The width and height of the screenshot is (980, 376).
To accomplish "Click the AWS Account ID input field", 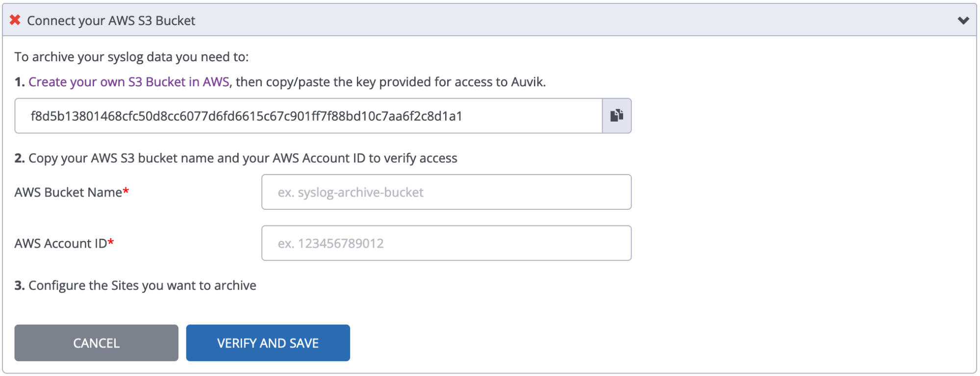I will point(446,243).
